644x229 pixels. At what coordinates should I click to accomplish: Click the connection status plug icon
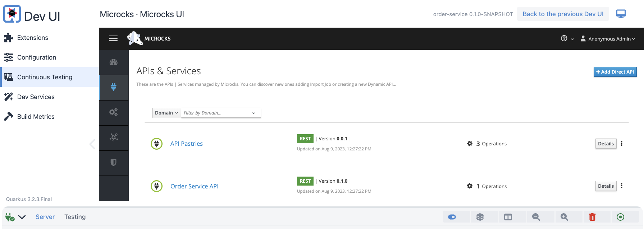tap(10, 217)
